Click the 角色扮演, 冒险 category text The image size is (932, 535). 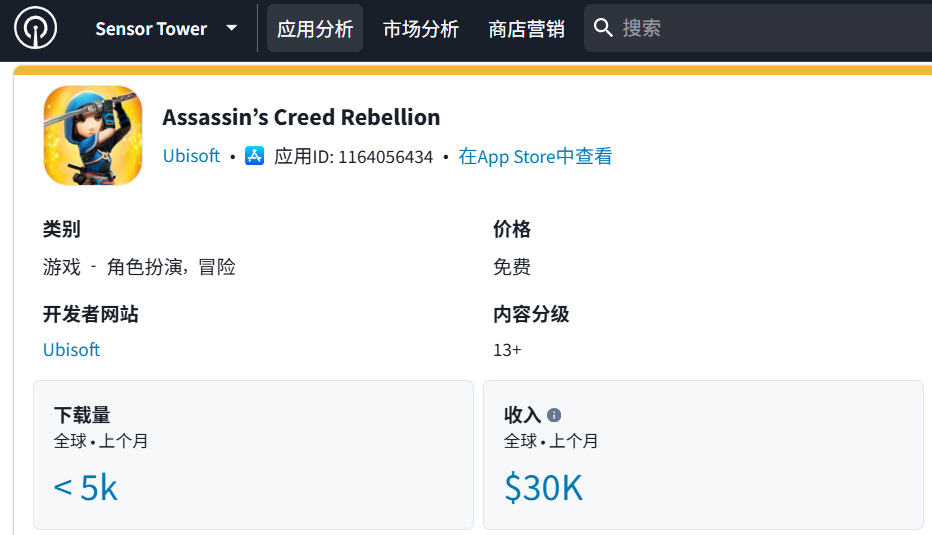coord(171,267)
